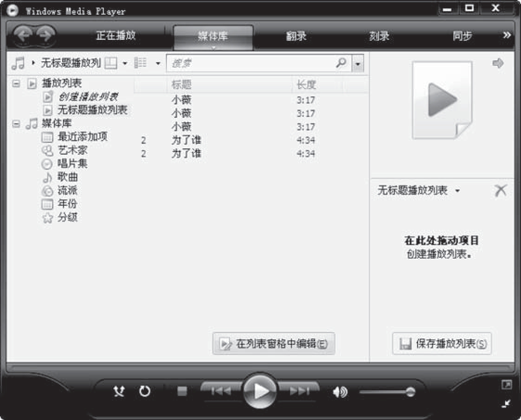Open 唱片集 view in the library
The width and height of the screenshot is (521, 420).
pos(72,163)
